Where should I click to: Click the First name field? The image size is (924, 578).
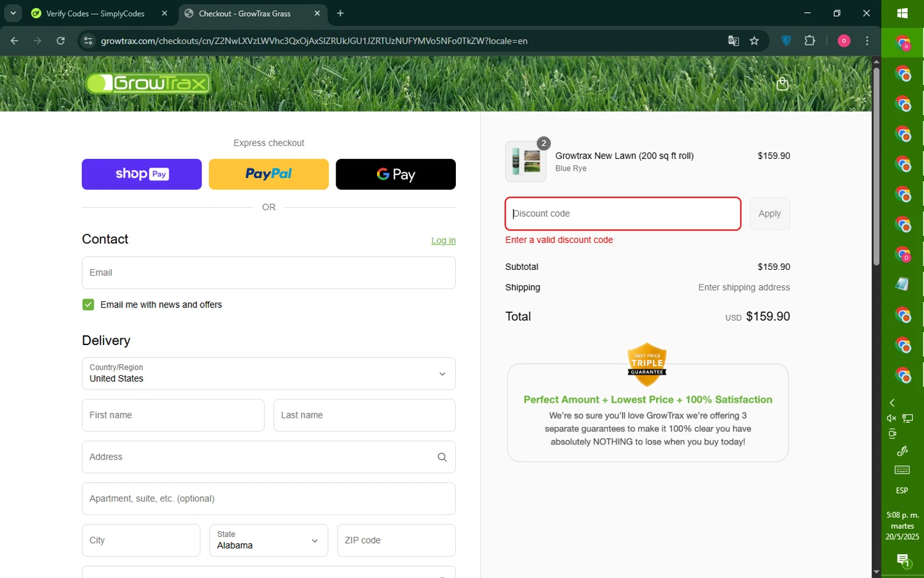[x=173, y=415]
